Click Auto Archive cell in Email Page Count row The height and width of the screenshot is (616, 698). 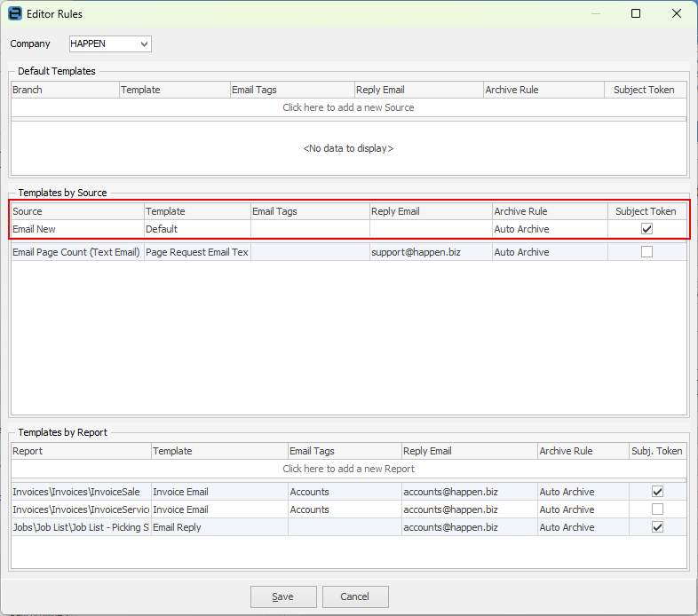(551, 252)
